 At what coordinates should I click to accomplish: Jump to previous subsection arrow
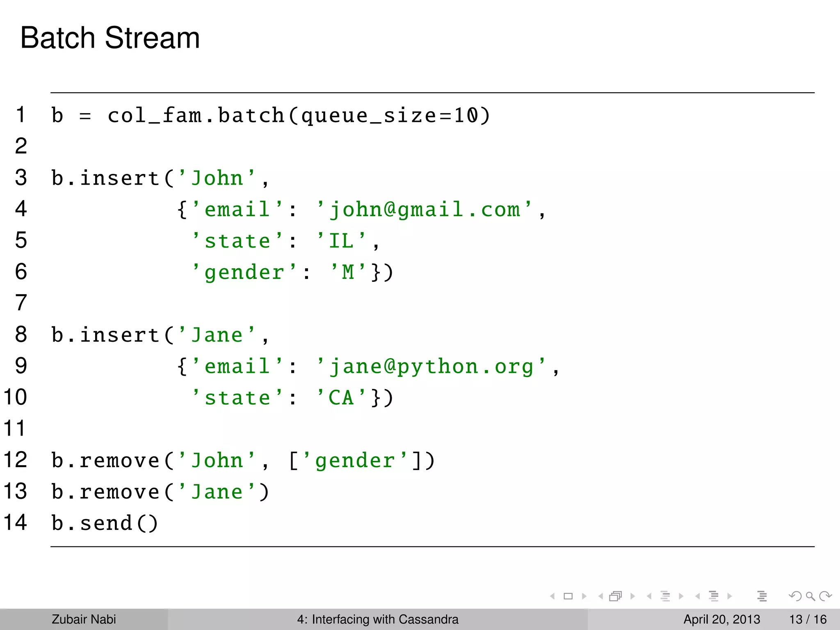point(649,596)
